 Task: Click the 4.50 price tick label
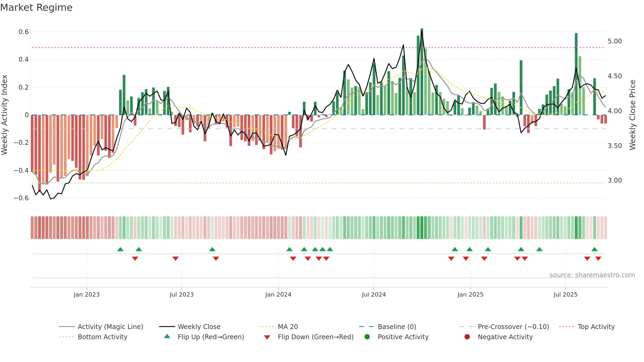click(615, 76)
